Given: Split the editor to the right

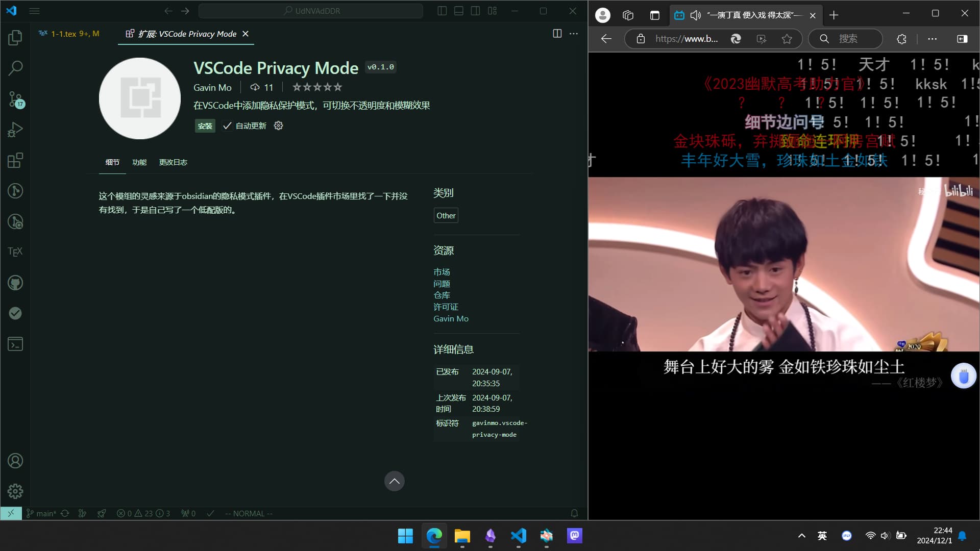Looking at the screenshot, I should 557,34.
